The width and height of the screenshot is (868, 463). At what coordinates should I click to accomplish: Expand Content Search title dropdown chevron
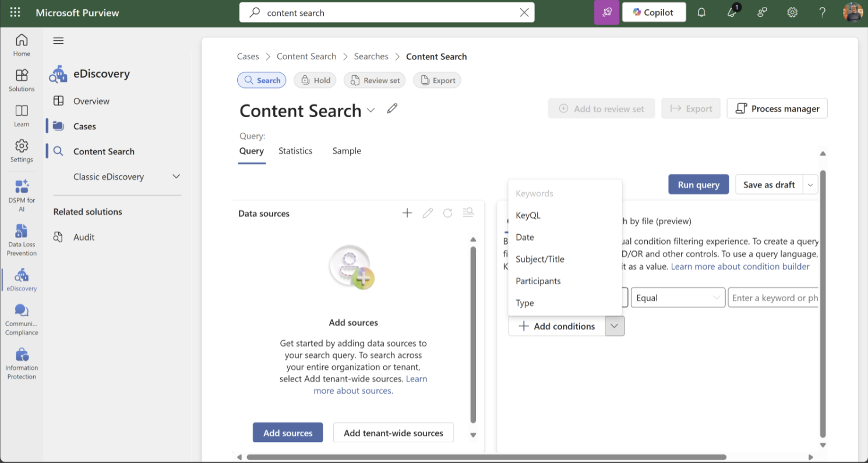[x=371, y=110]
